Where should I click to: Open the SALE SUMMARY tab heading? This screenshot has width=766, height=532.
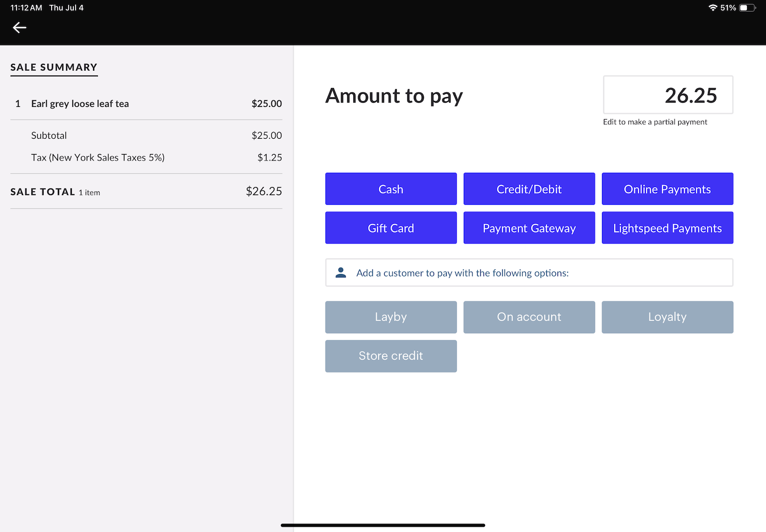click(54, 67)
